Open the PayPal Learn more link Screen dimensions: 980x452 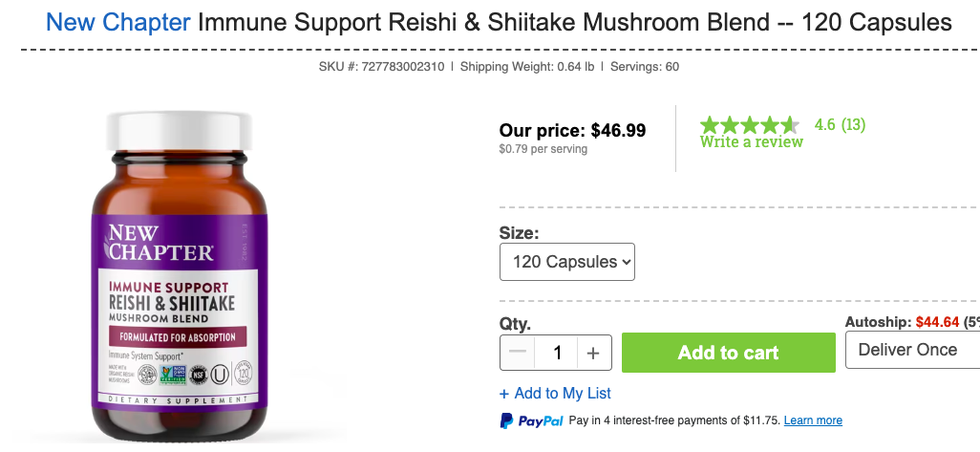(x=813, y=420)
